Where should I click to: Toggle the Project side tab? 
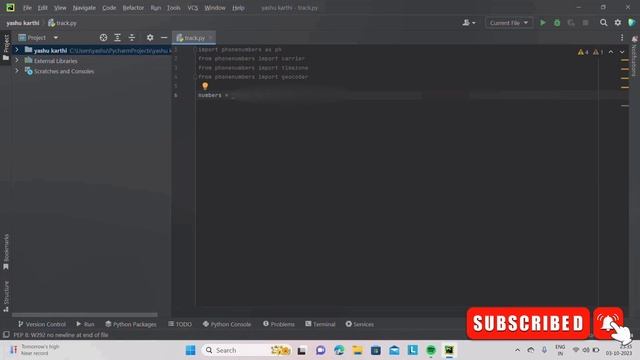tap(6, 47)
